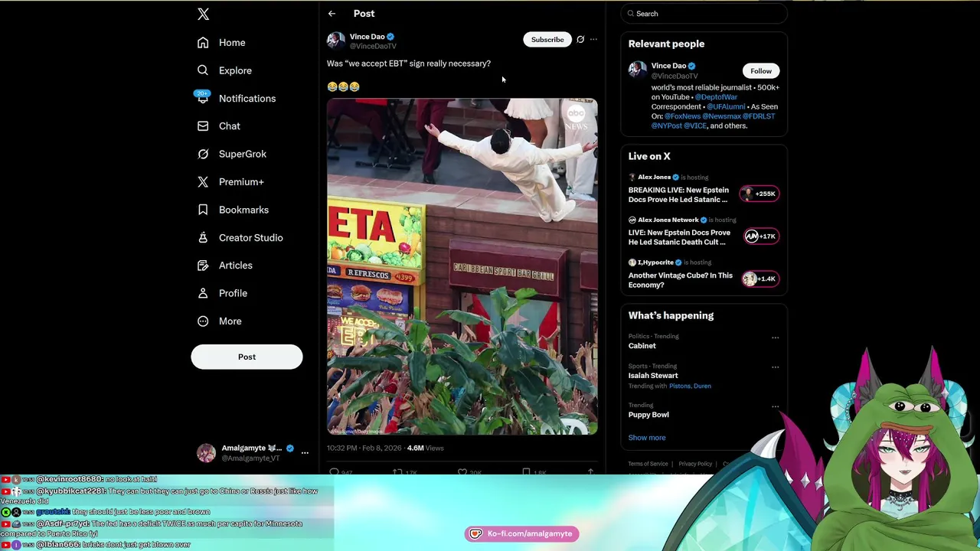Select the SuperGrok menu label
980x551 pixels.
[x=243, y=154]
